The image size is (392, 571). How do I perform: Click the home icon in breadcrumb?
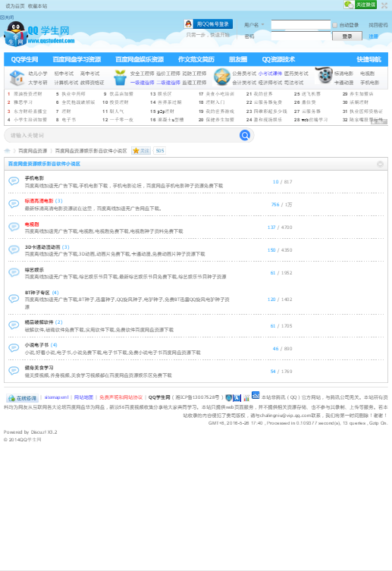[8, 150]
